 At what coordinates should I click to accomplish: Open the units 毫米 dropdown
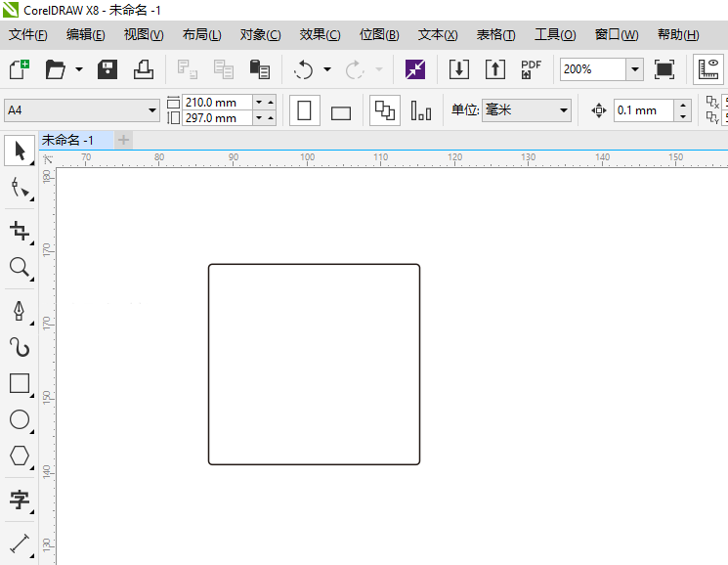(564, 110)
